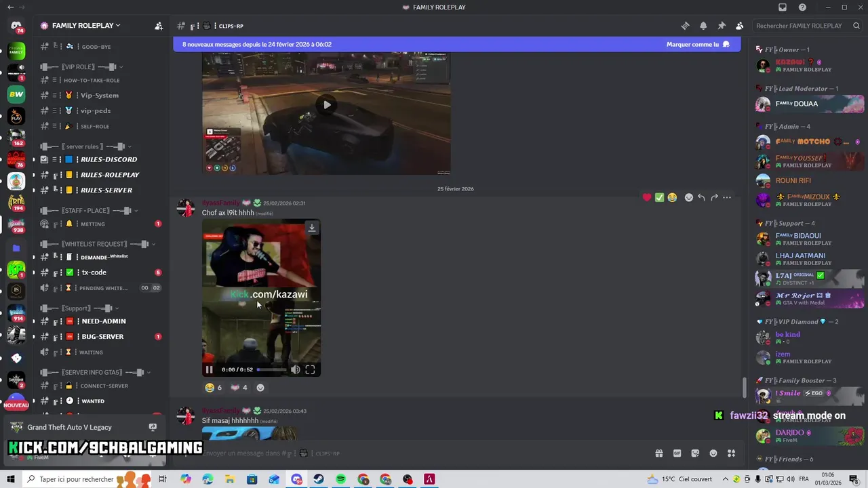Toggle the laughing reaction with count 6
This screenshot has height=488, width=868.
click(214, 388)
